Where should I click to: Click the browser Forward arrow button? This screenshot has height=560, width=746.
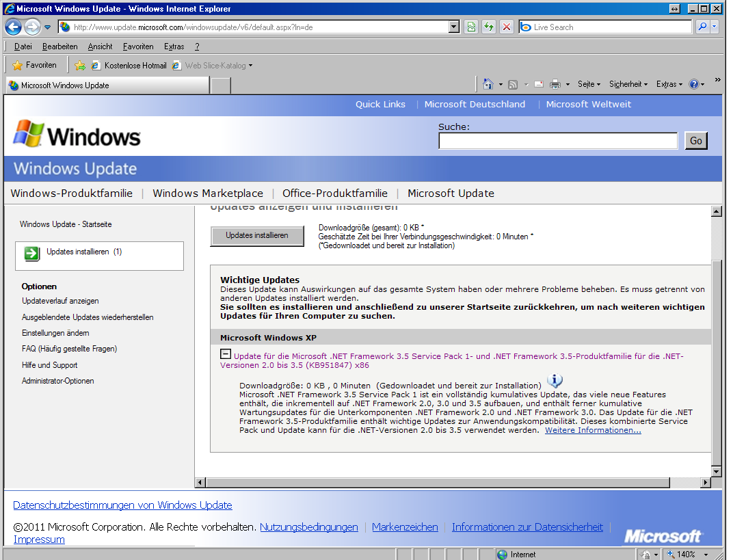click(32, 27)
